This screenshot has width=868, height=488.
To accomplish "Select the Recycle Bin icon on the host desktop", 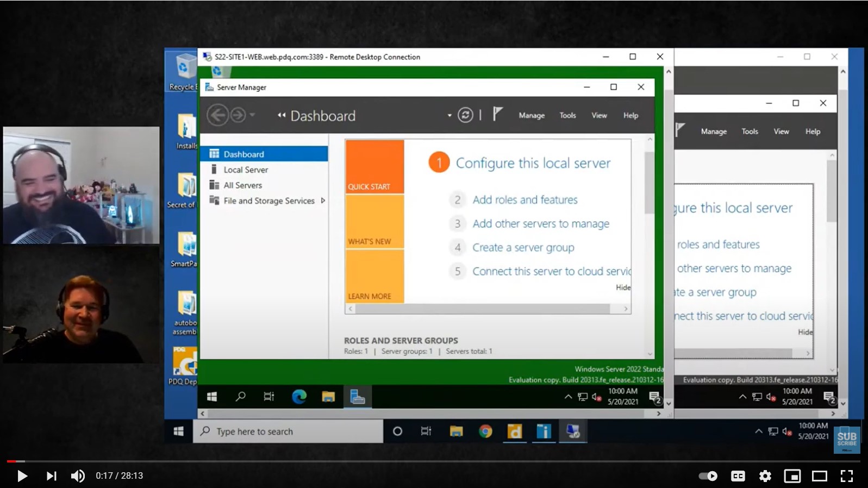I will [x=183, y=72].
